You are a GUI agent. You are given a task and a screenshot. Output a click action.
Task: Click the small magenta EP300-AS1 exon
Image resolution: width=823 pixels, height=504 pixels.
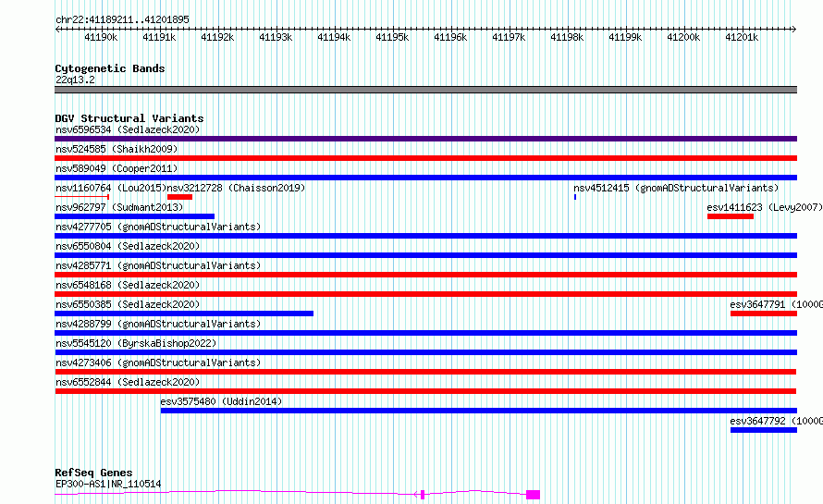click(423, 495)
